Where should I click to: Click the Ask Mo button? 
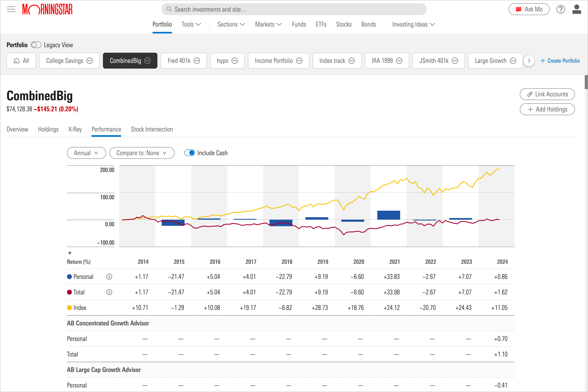point(529,9)
